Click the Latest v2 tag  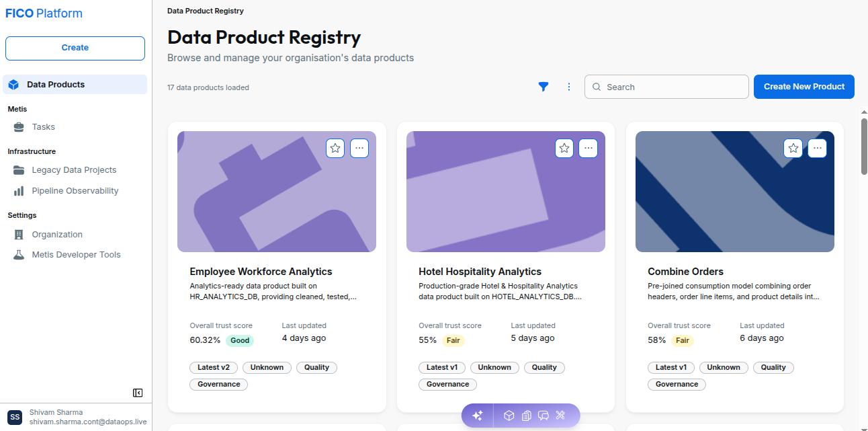coord(214,368)
